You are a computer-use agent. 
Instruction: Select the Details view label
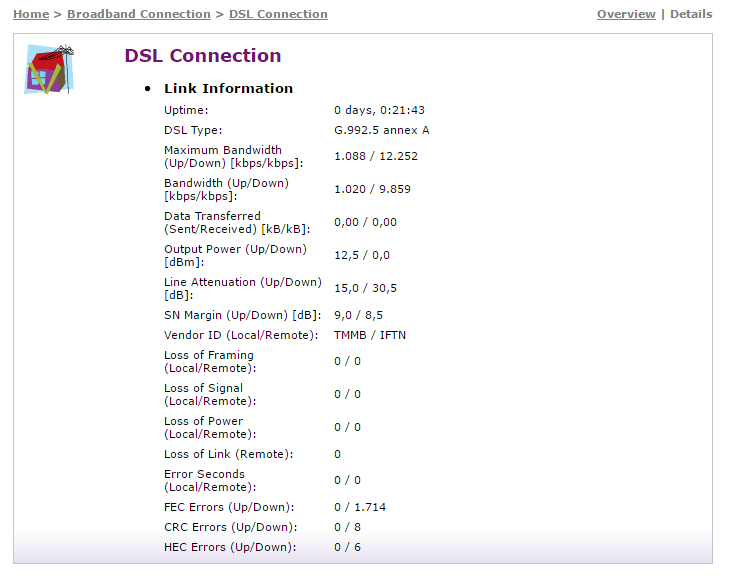(691, 14)
